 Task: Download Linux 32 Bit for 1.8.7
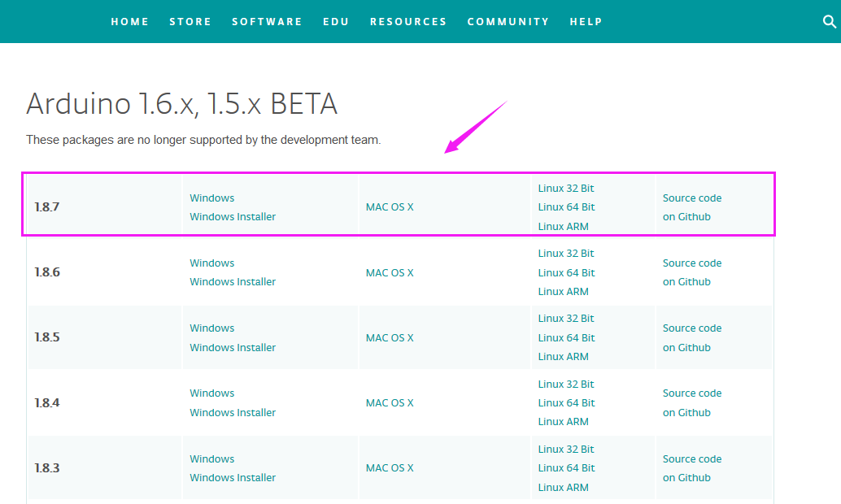(566, 189)
